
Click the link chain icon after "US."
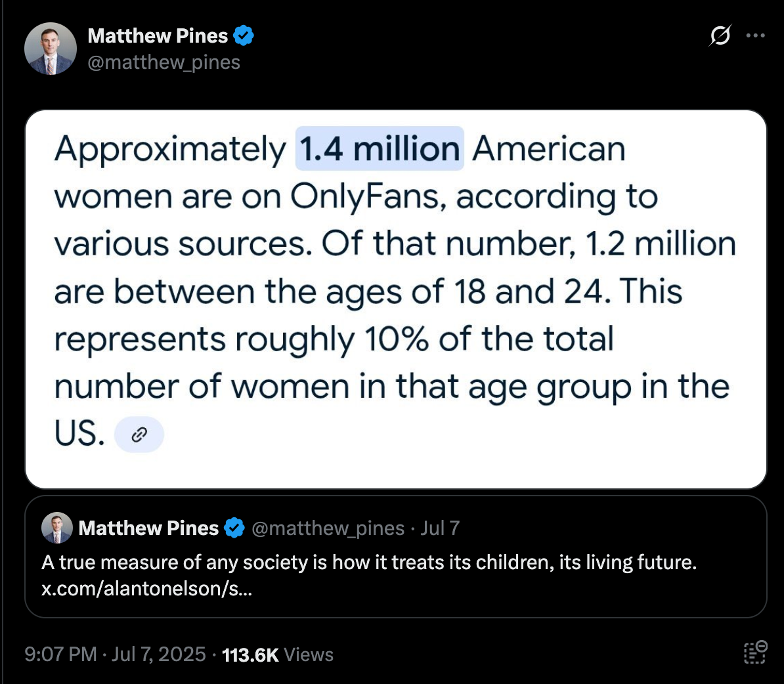139,435
